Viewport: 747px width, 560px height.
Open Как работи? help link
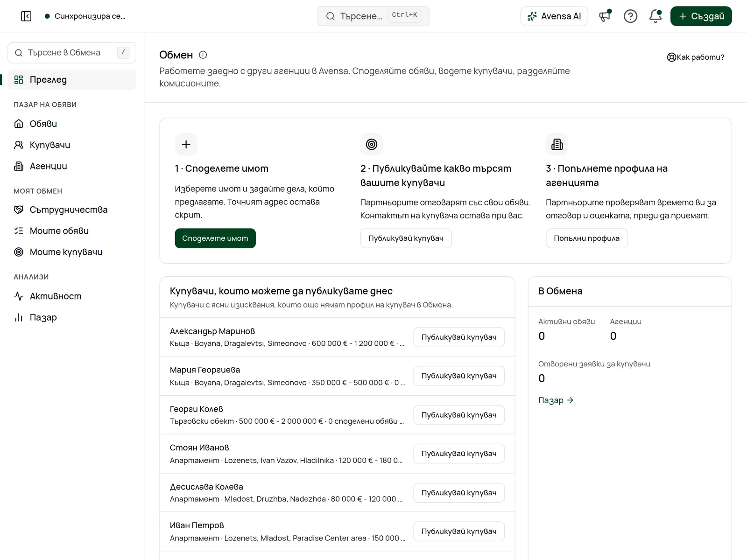point(696,57)
